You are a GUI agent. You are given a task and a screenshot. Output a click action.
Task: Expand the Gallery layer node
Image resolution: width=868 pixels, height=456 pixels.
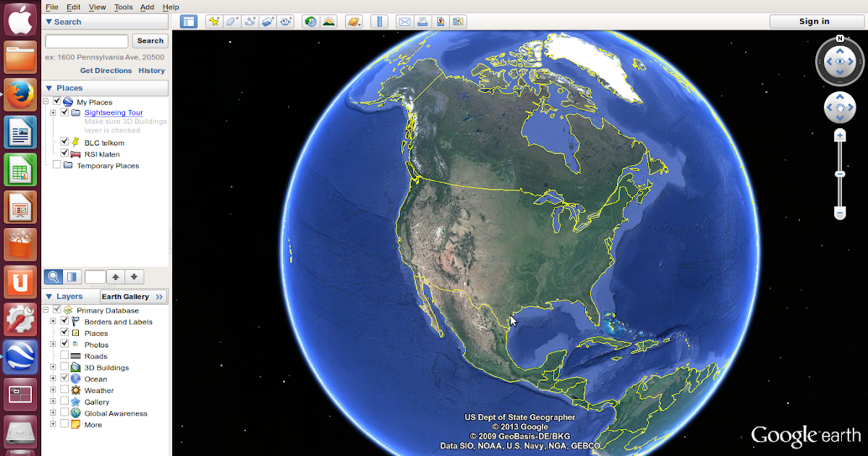(x=53, y=402)
